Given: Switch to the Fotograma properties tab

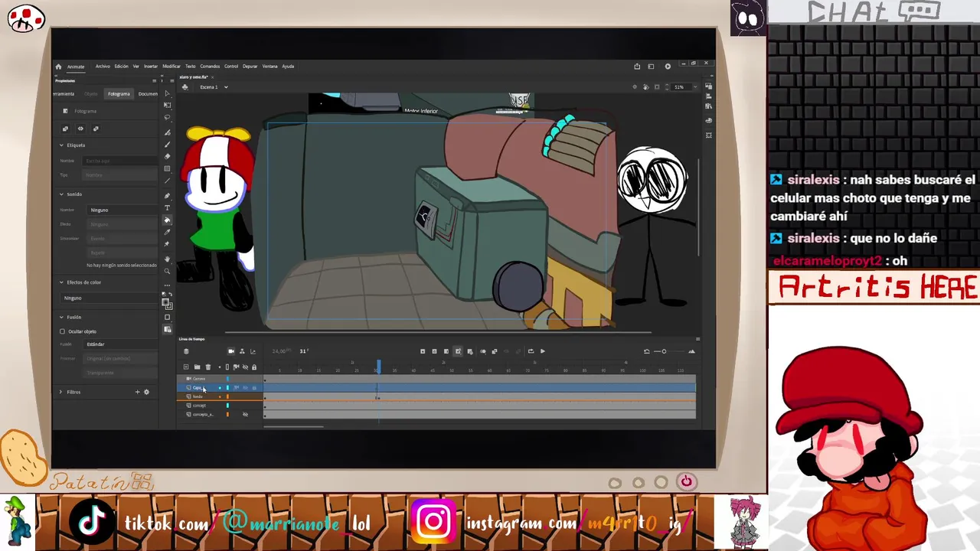Looking at the screenshot, I should tap(119, 93).
